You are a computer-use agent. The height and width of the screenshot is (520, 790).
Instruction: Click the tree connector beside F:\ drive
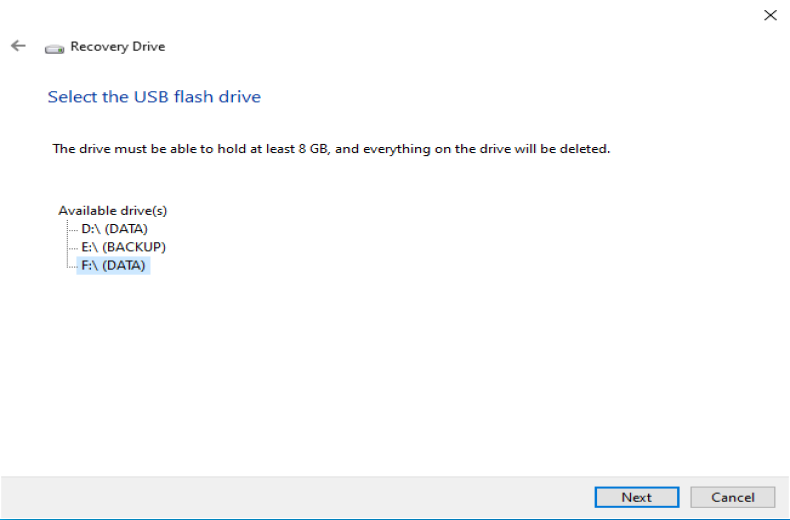[71, 266]
